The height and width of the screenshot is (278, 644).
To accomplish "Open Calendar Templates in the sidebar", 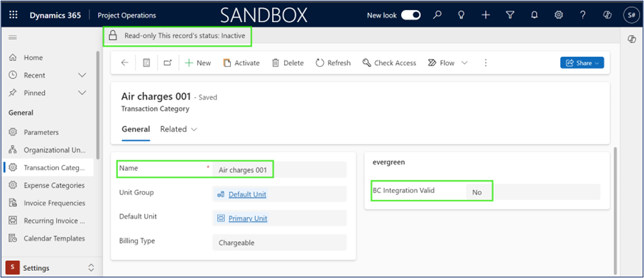I will (x=48, y=238).
